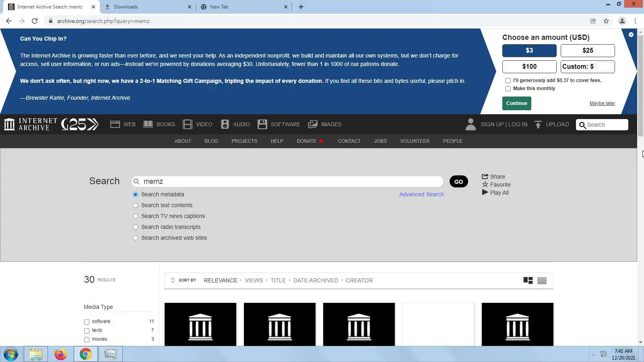Screen dimensions: 644x362
Task: Click the user avatar icon
Action: point(471,124)
